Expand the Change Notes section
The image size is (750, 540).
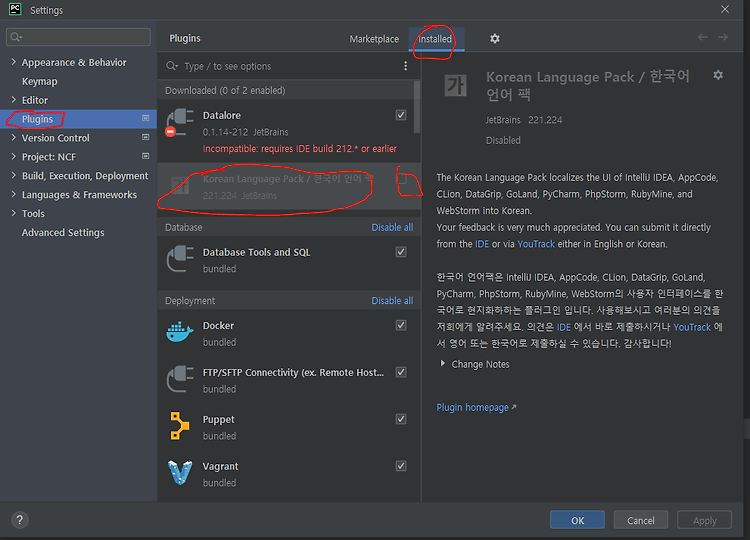click(442, 364)
